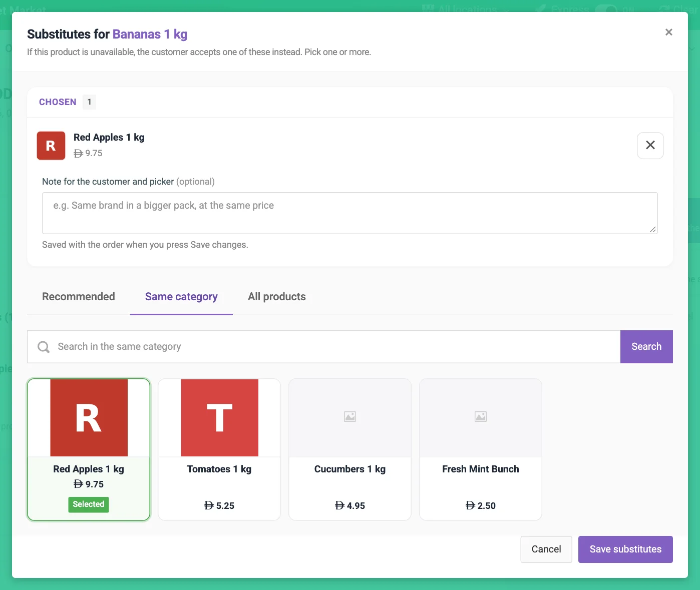
Task: Click the red R icon beside chosen Red Apples
Action: [x=51, y=146]
